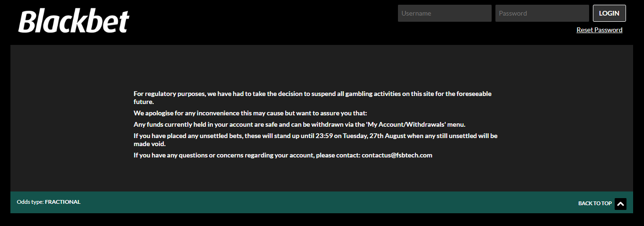This screenshot has height=226, width=644.
Task: Click the Blackbet logo
Action: (x=74, y=22)
